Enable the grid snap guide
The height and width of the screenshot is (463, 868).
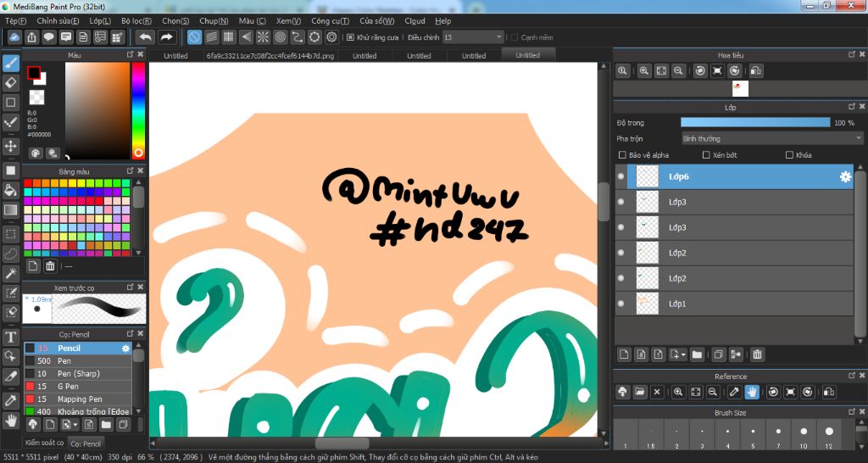tap(229, 37)
